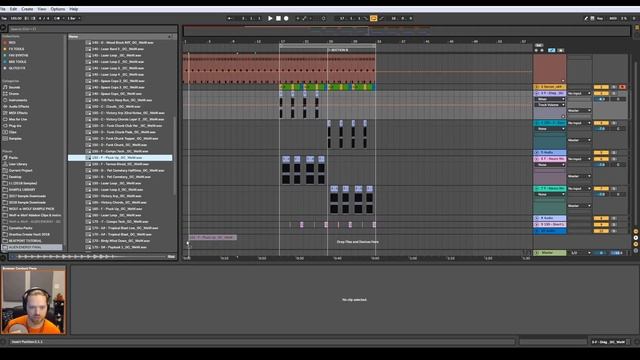Select Max for Live category
640x360 pixels.
[x=18, y=119]
